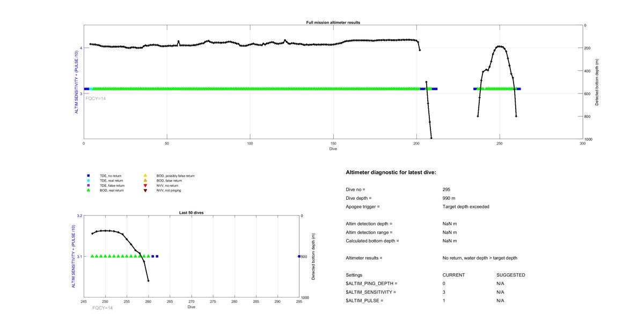
Task: Select the 'NVV, no return' legend label
Action: pyautogui.click(x=168, y=185)
